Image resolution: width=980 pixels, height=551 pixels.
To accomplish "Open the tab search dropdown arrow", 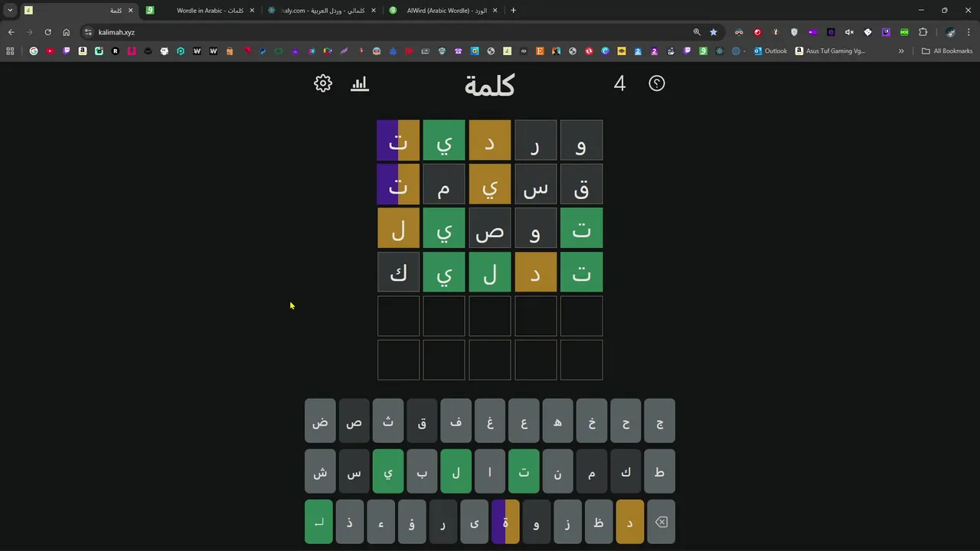I will pyautogui.click(x=10, y=11).
